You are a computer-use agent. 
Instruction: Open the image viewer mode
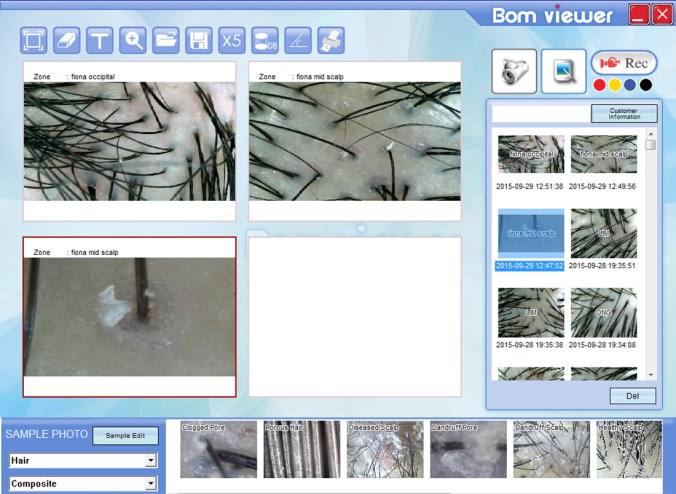pos(564,71)
